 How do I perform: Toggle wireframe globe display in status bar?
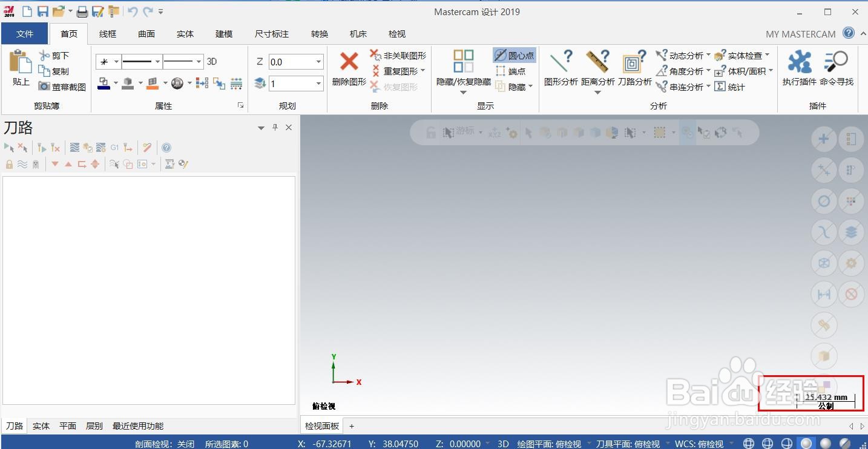[x=749, y=444]
